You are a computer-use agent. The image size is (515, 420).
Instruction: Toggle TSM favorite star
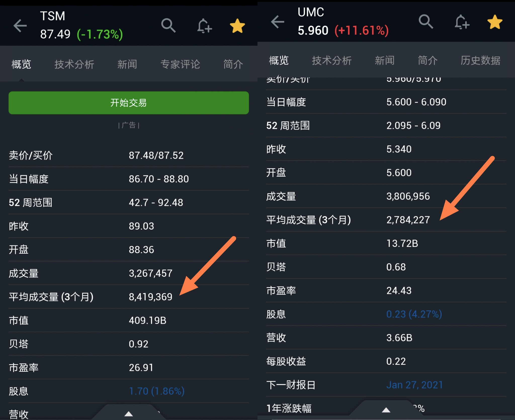click(x=237, y=26)
